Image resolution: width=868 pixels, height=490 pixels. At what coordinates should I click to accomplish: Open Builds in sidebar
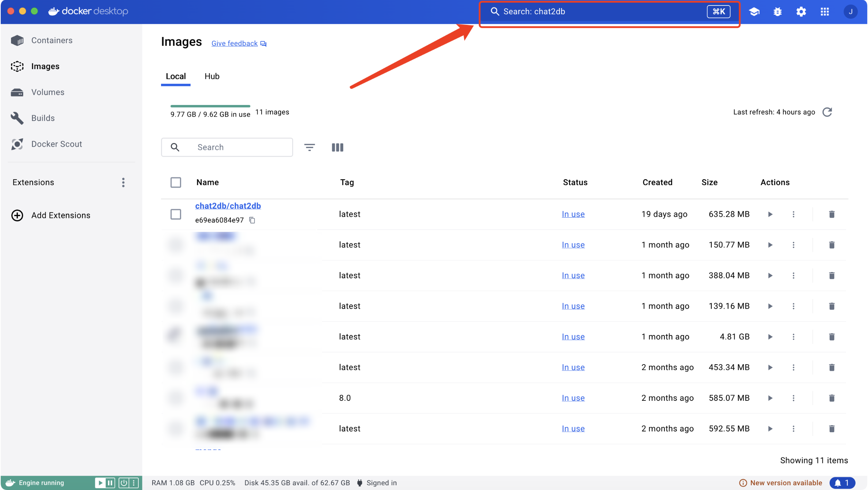click(x=43, y=118)
